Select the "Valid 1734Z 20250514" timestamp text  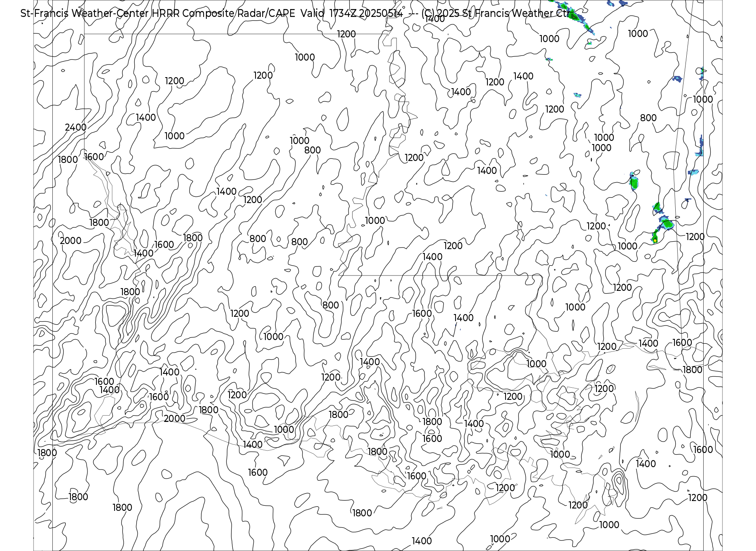[352, 13]
